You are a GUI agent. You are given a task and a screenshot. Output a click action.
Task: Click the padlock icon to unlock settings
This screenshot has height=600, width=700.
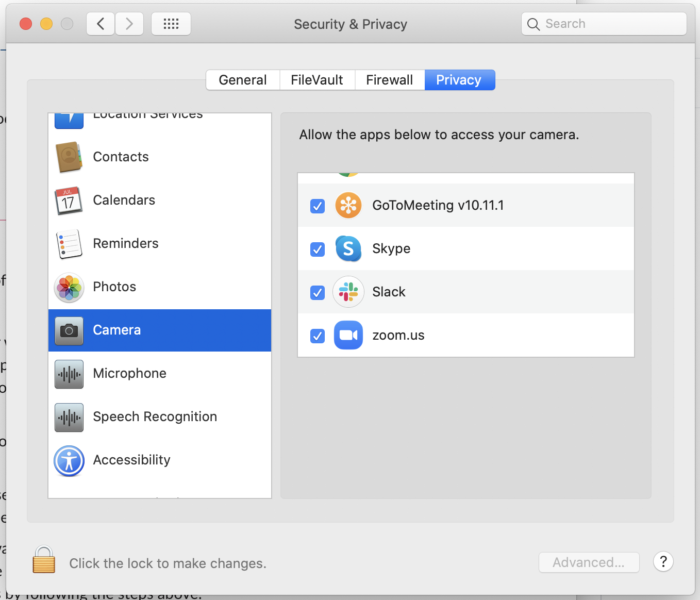pos(44,560)
